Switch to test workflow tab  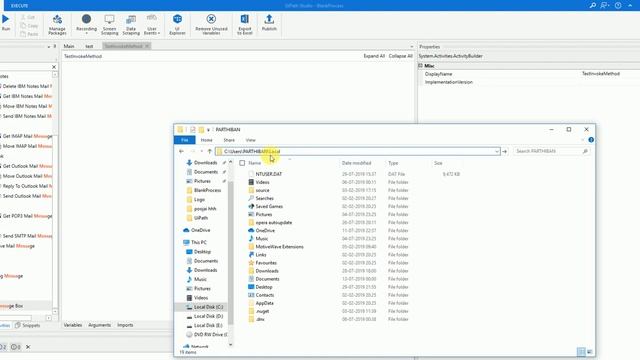89,46
